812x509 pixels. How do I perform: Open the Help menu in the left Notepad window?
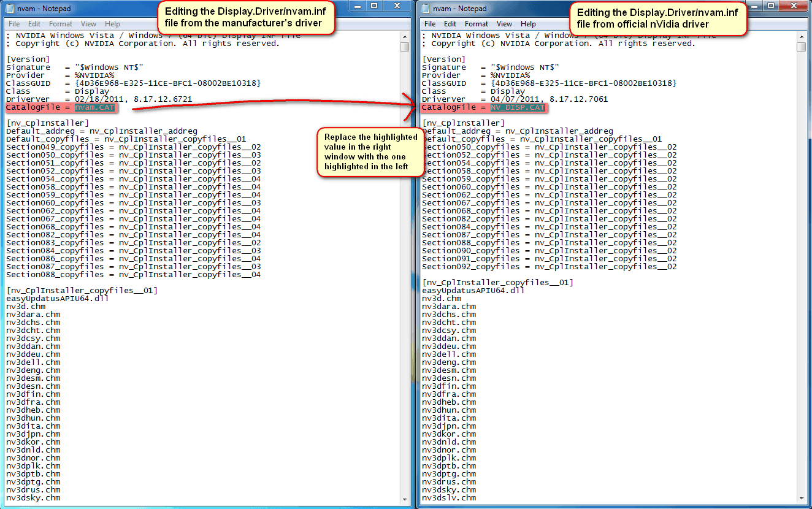[x=113, y=24]
